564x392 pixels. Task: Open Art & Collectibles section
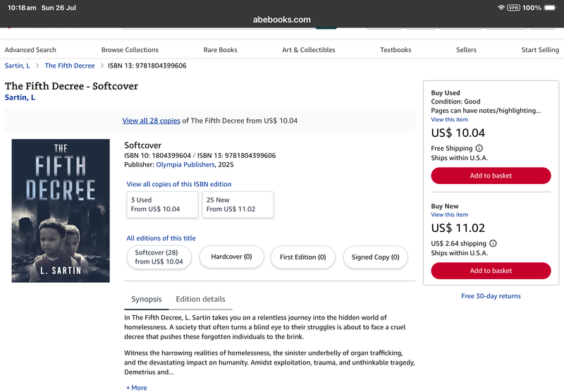[309, 49]
